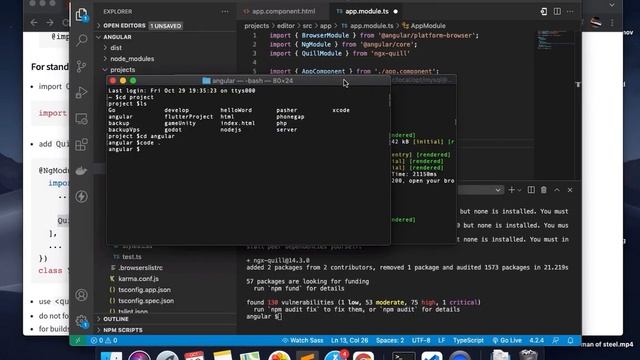Open notifications bell in status bar
Screen dimensions: 640x360
tap(570, 340)
